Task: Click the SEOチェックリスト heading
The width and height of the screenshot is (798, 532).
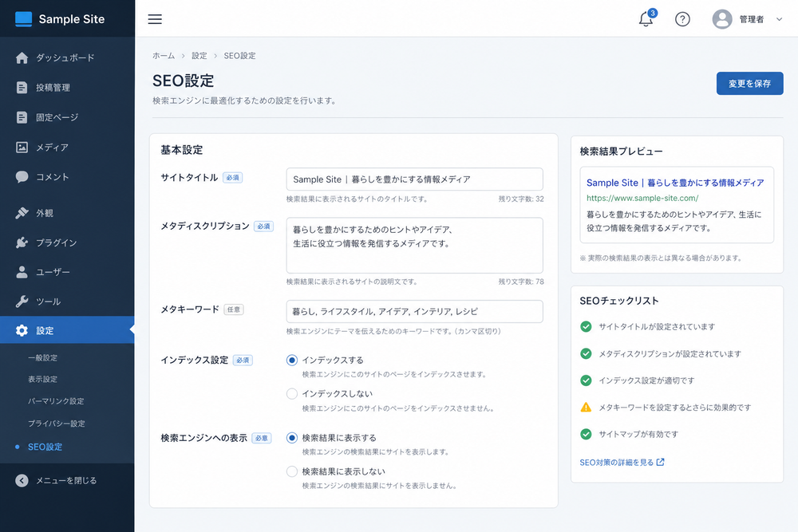Action: (x=619, y=301)
